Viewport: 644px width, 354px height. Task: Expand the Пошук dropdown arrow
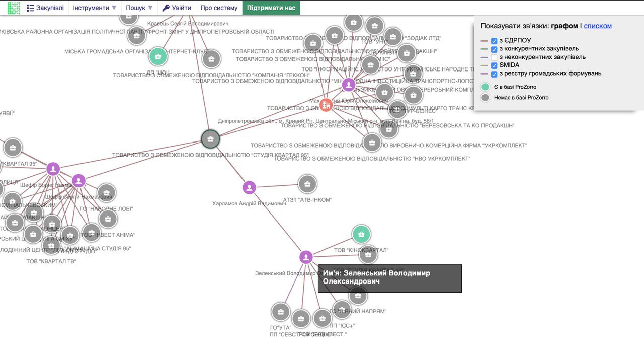(150, 8)
